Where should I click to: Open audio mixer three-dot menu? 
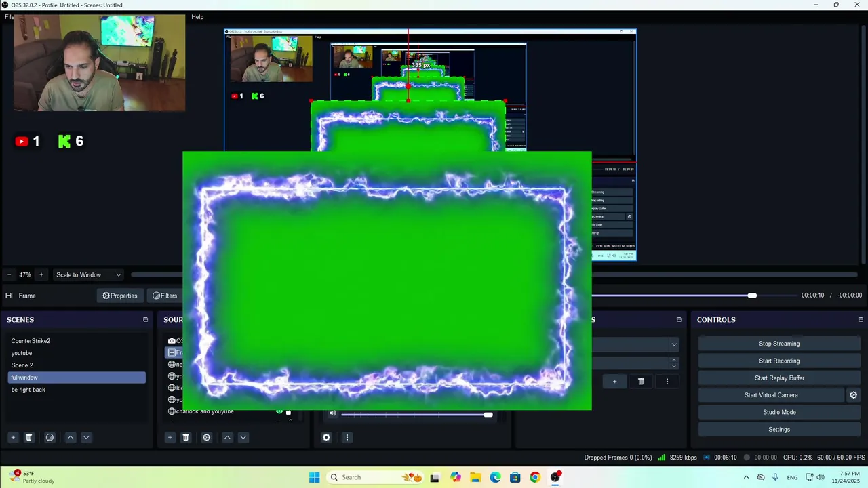pos(347,437)
